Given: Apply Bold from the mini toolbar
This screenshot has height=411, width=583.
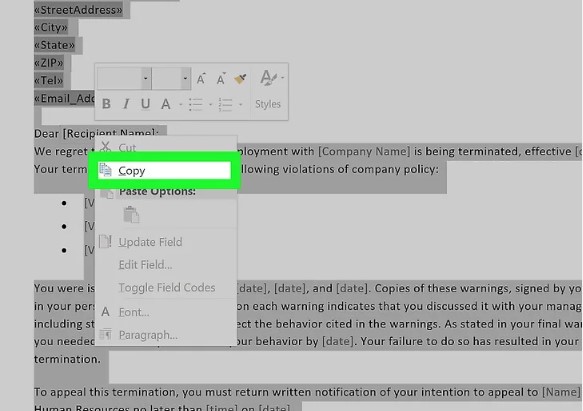Looking at the screenshot, I should [106, 104].
